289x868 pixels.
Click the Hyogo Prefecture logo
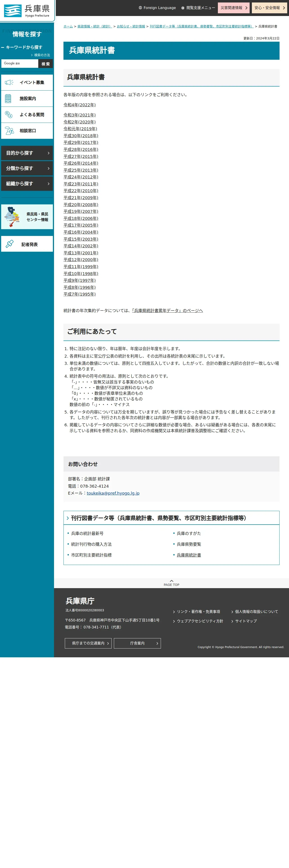[27, 11]
